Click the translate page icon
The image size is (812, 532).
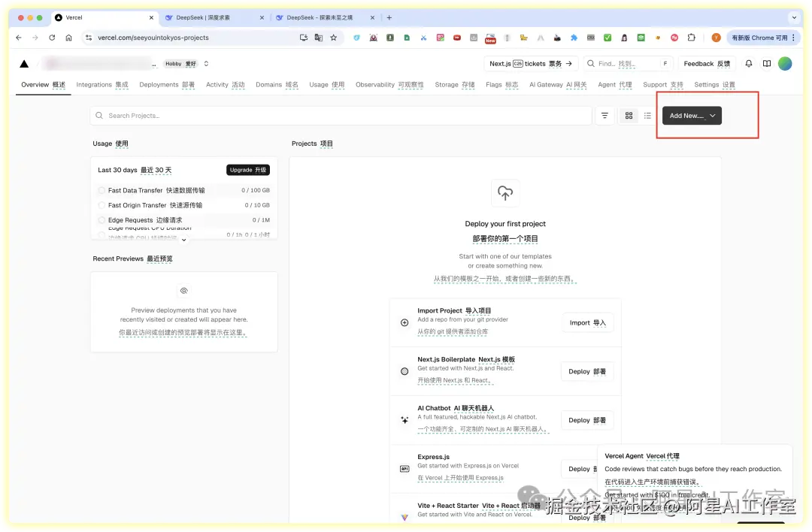(x=319, y=38)
